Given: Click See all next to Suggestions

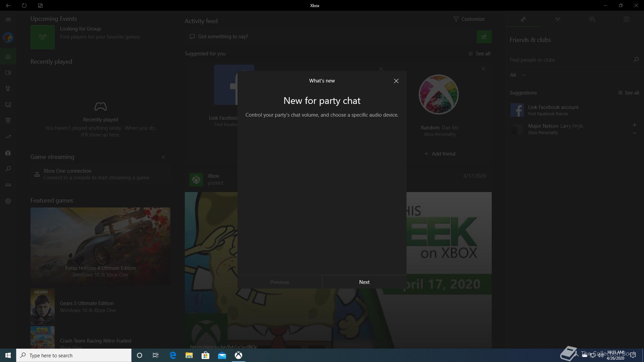Looking at the screenshot, I should point(628,93).
